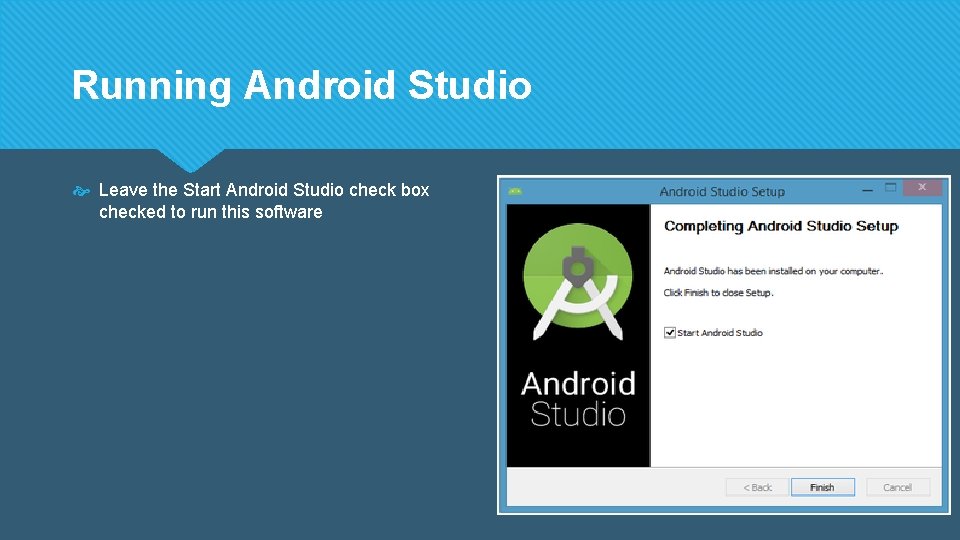Click the Android Studio compass logo
This screenshot has height=540, width=960.
[578, 281]
